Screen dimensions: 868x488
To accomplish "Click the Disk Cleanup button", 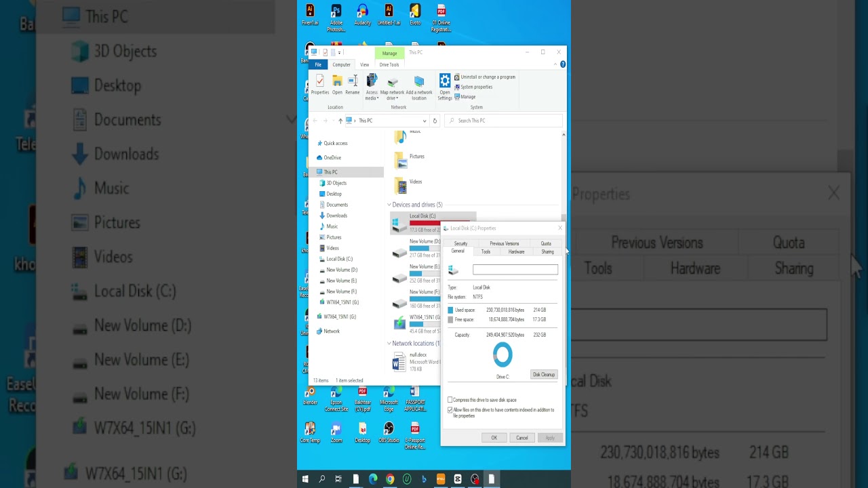I will [544, 375].
